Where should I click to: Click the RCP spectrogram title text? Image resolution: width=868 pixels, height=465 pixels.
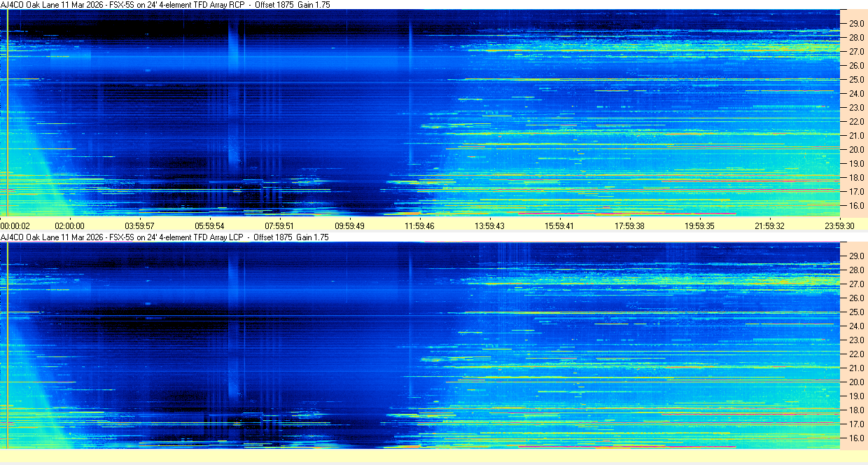[x=164, y=4]
